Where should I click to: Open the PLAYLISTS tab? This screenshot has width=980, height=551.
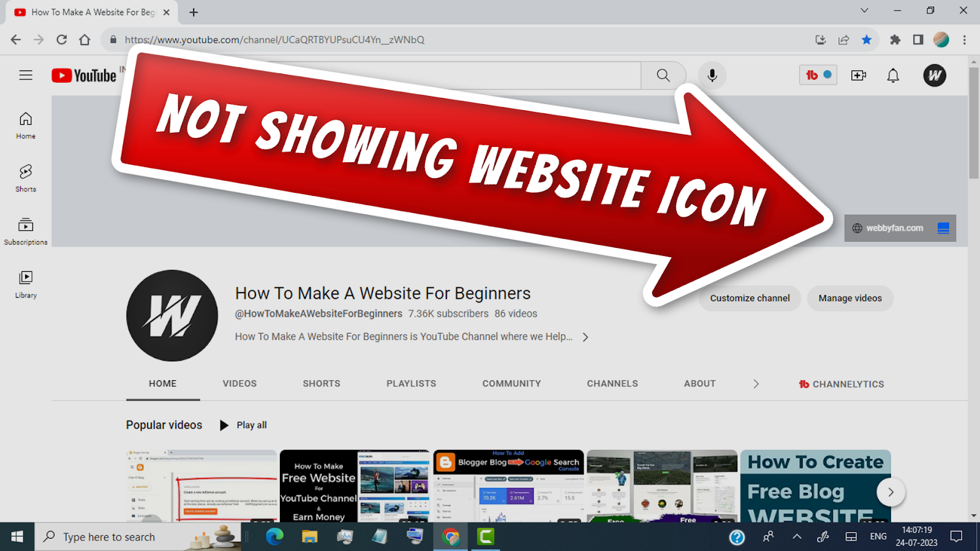(411, 384)
